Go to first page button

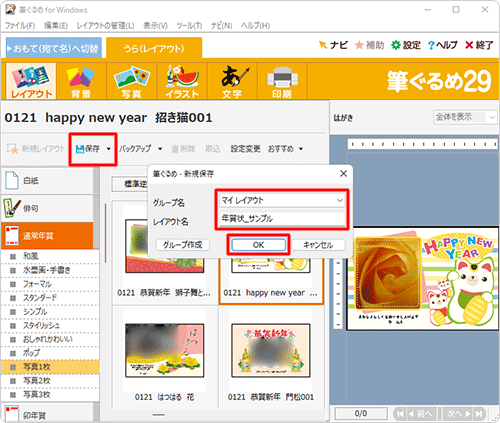400,414
